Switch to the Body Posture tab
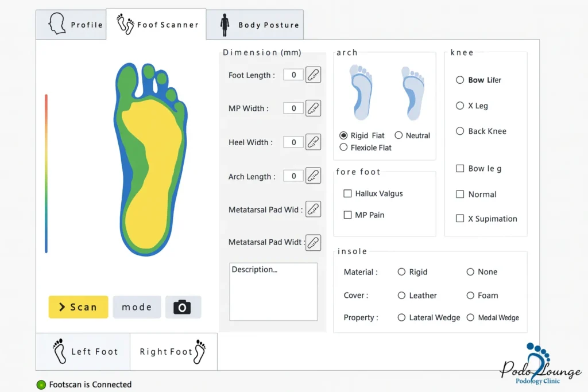588x392 pixels. (x=255, y=25)
